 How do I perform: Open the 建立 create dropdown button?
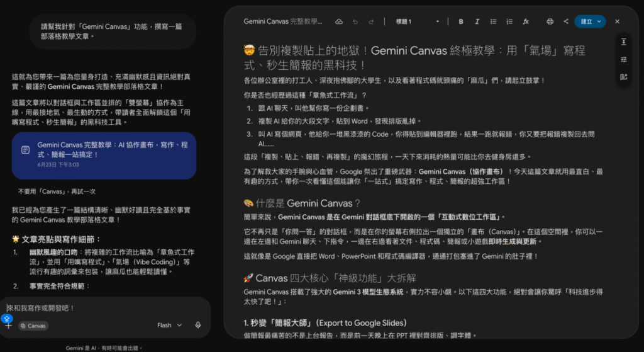point(590,22)
